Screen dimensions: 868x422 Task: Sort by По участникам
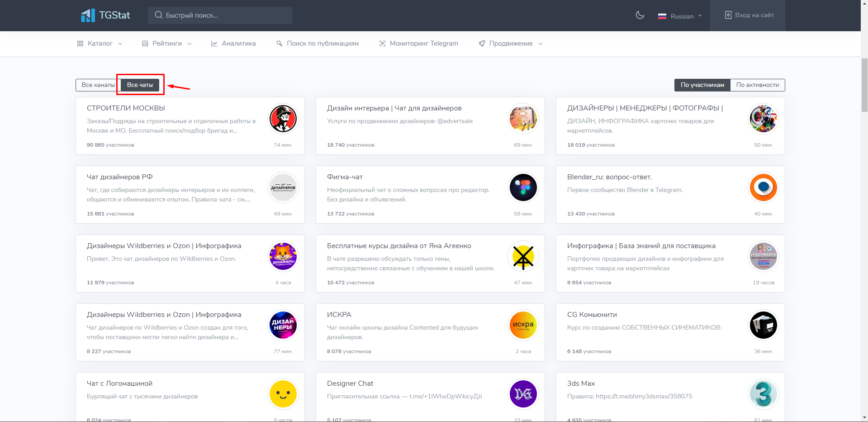(x=702, y=85)
